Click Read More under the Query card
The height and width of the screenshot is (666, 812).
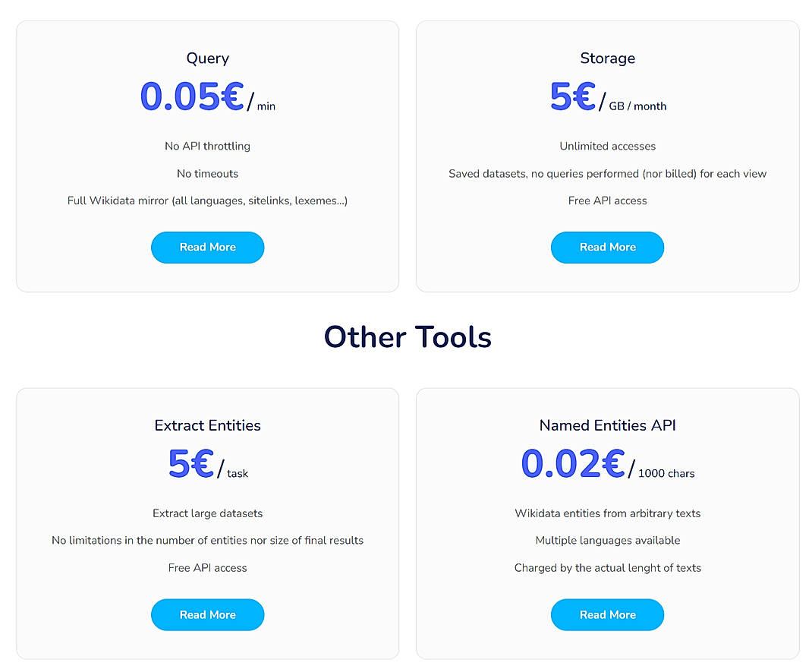pos(207,247)
